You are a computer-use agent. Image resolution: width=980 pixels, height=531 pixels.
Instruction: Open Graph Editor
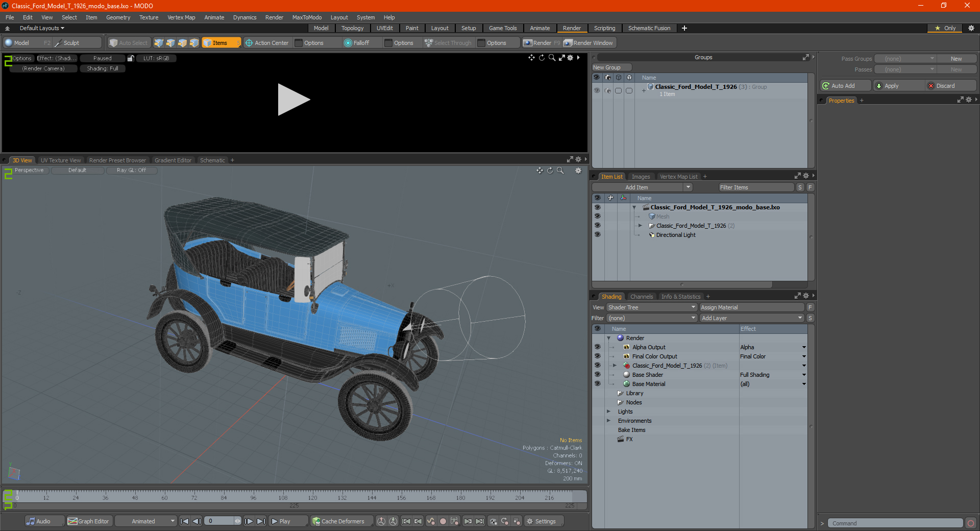[89, 521]
